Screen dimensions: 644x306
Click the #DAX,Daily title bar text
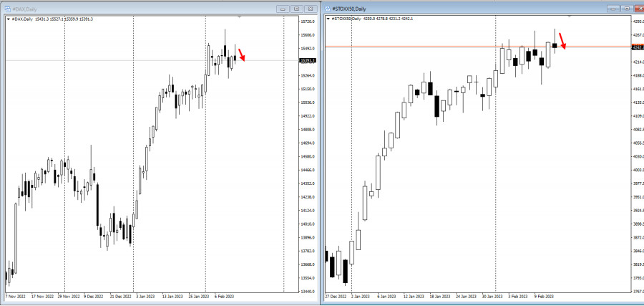coord(24,9)
